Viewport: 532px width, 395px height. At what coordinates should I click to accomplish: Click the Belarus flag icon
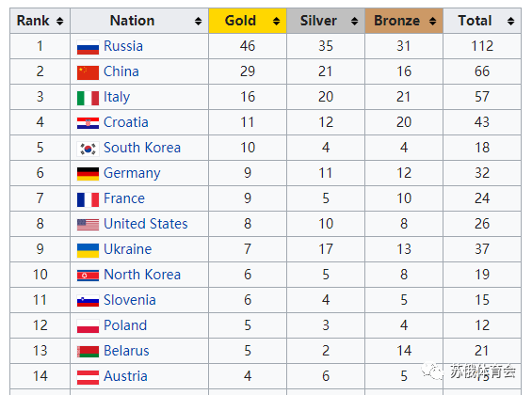pos(88,352)
